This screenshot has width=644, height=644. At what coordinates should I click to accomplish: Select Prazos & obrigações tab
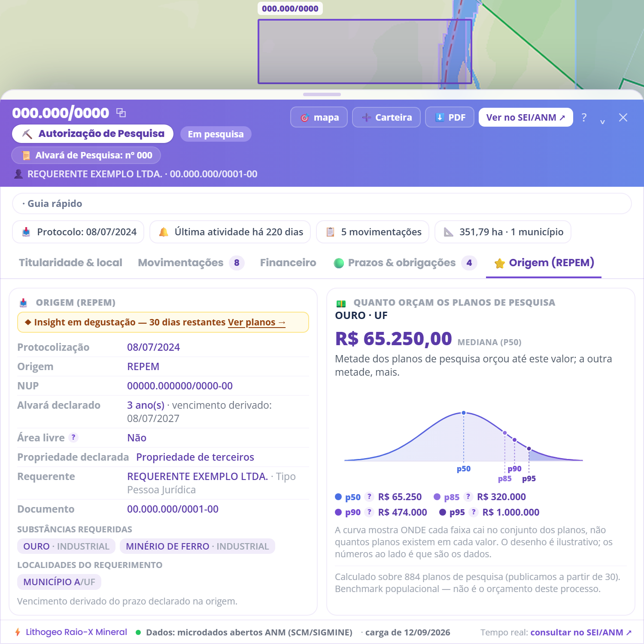(405, 262)
